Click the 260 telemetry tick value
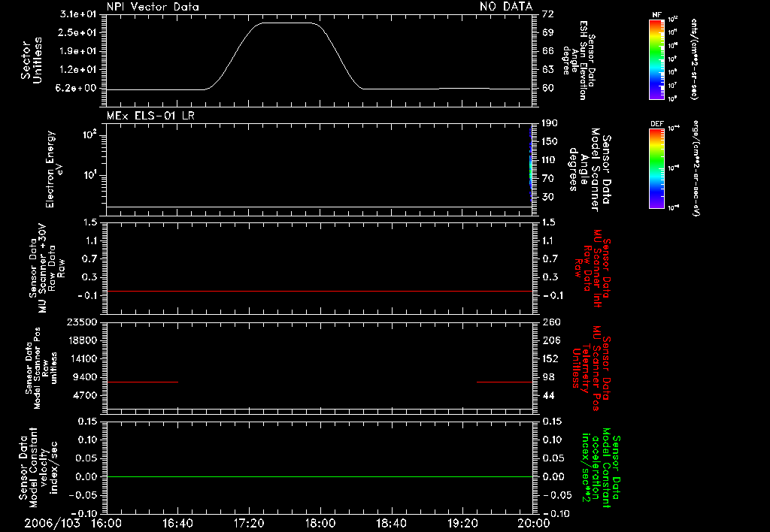770x532 pixels. [x=551, y=322]
